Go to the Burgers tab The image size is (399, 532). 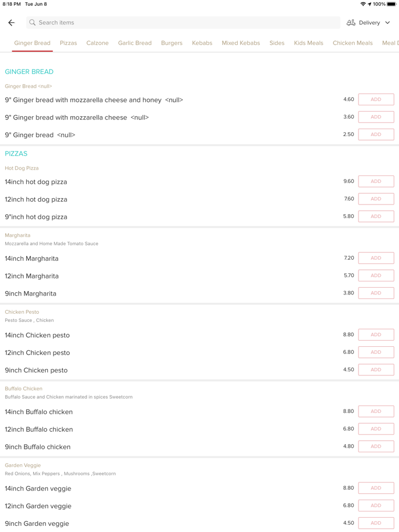pyautogui.click(x=172, y=43)
